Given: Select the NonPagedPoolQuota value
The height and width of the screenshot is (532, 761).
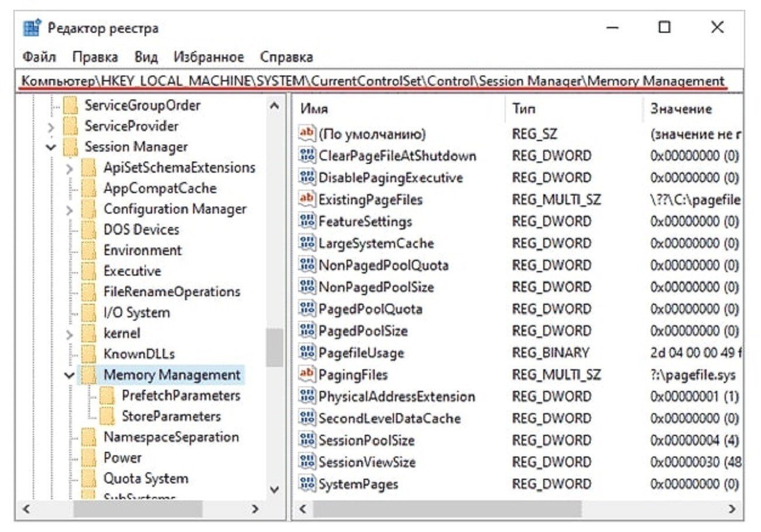Looking at the screenshot, I should tap(383, 266).
